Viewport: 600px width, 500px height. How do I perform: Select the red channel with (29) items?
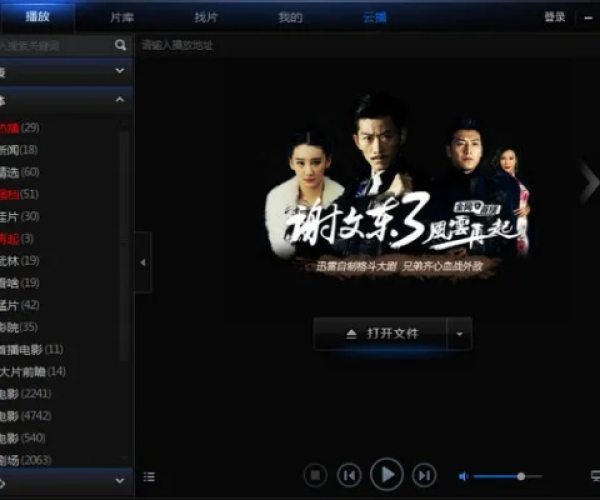[x=19, y=128]
